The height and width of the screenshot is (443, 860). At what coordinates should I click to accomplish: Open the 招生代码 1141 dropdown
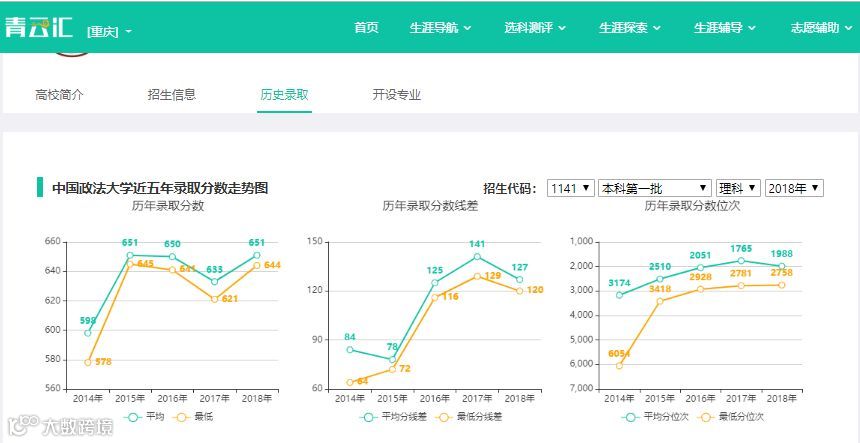coord(570,188)
